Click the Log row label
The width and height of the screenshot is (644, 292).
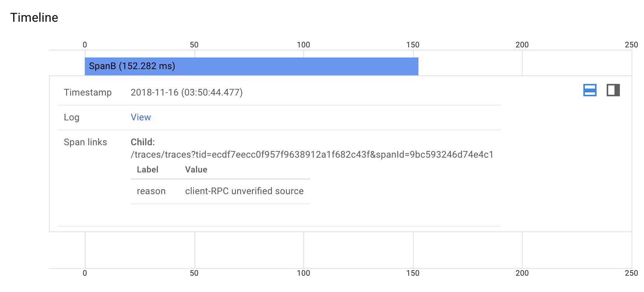coord(72,117)
